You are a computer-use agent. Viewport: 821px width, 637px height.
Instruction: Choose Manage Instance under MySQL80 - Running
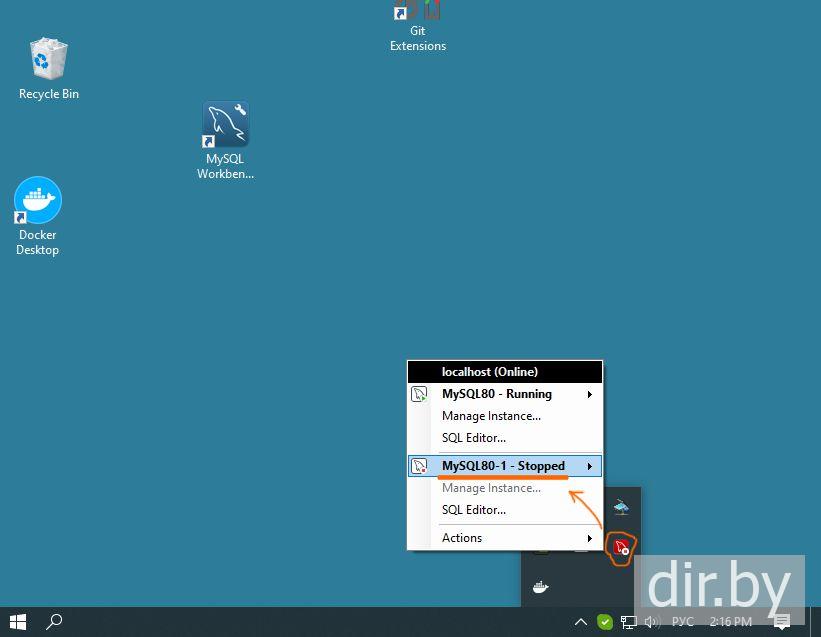pyautogui.click(x=505, y=416)
